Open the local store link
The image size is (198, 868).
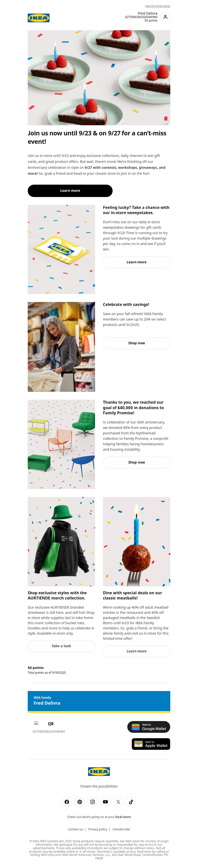click(123, 817)
